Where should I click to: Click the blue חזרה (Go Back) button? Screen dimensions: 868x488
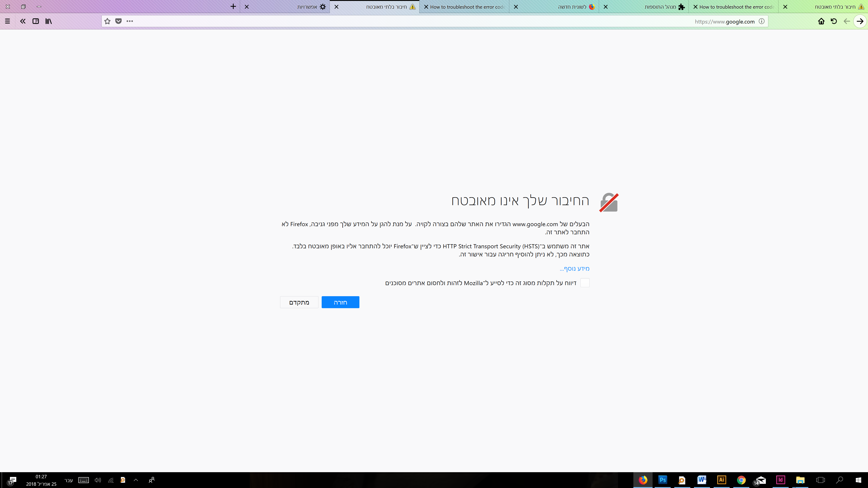coord(340,302)
